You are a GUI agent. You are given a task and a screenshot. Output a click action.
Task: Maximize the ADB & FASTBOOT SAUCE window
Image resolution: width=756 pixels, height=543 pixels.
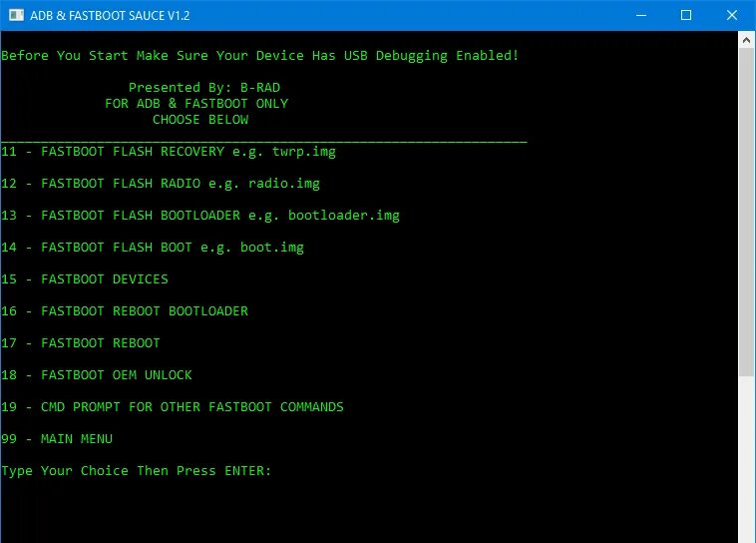pyautogui.click(x=686, y=15)
